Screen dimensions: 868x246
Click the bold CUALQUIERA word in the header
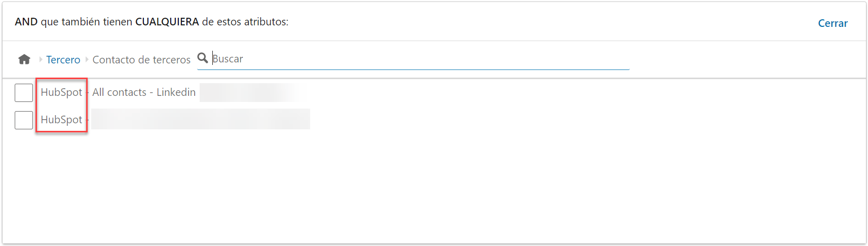coord(167,22)
